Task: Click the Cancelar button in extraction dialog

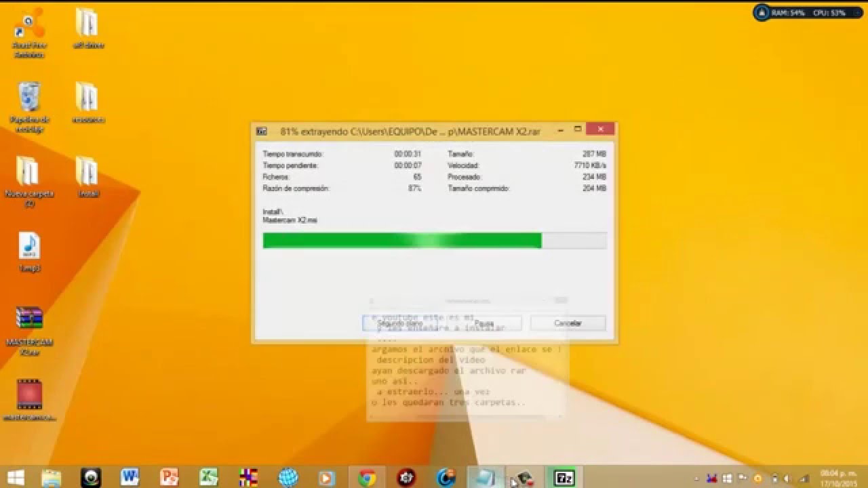Action: [x=568, y=323]
